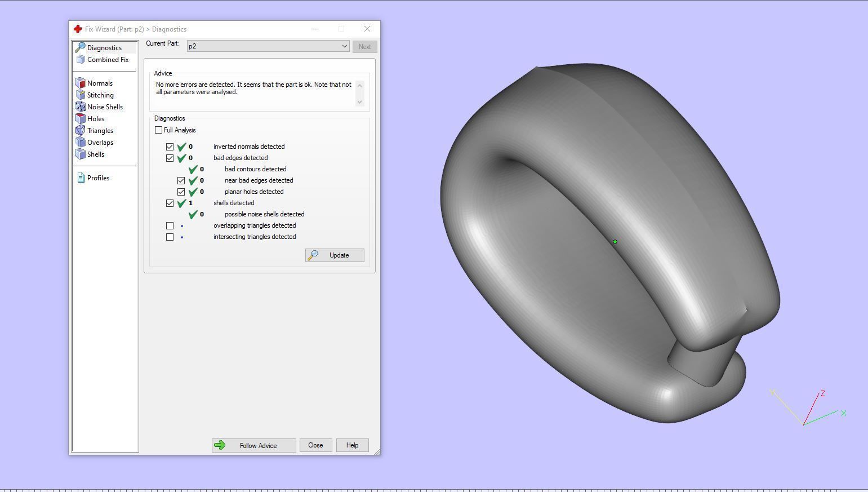Open the Normals fix page
This screenshot has width=868, height=492.
pyautogui.click(x=100, y=83)
